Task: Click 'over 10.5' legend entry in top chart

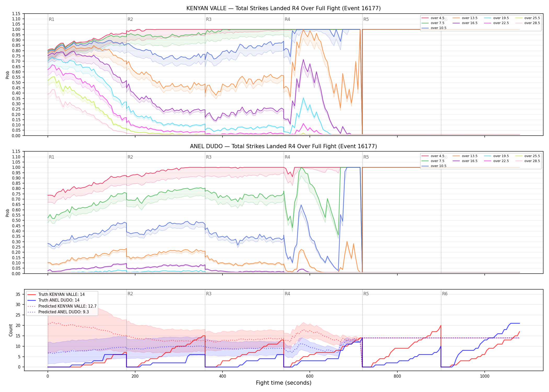Action: [434, 28]
